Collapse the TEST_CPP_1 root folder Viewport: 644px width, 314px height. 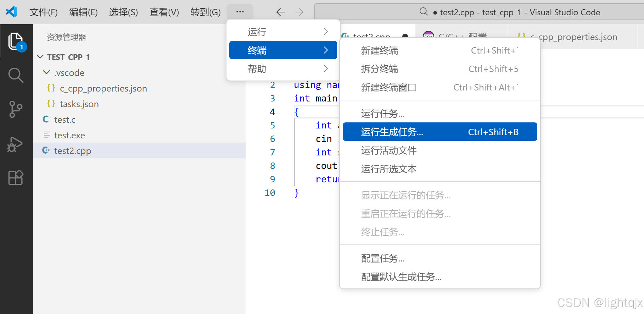40,57
